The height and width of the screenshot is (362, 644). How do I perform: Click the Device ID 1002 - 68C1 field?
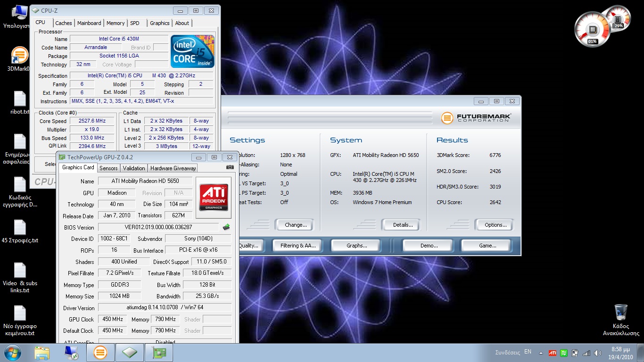point(114,239)
